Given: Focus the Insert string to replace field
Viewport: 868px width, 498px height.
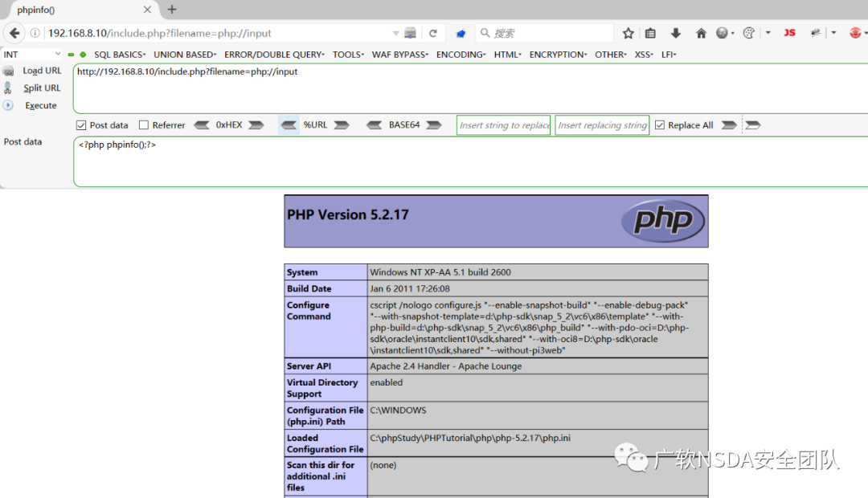Looking at the screenshot, I should (504, 125).
